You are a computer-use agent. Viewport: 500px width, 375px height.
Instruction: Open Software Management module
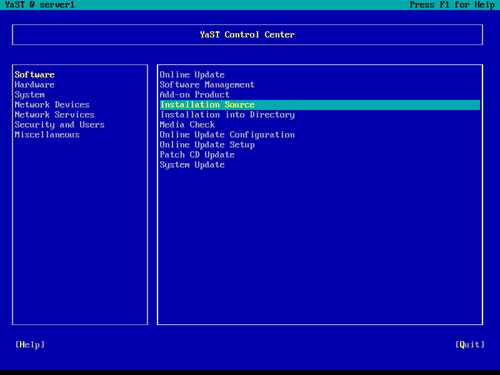tap(207, 85)
